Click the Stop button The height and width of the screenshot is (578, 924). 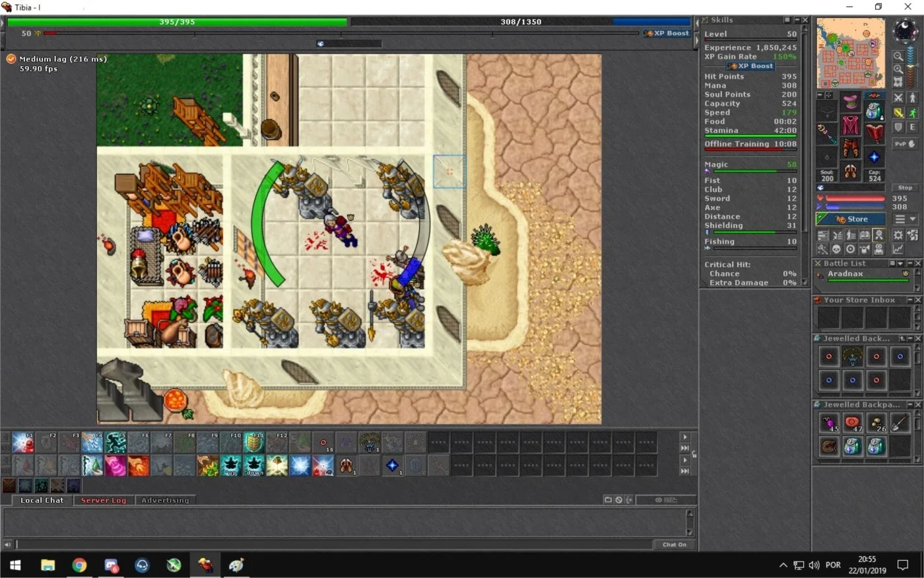point(905,188)
